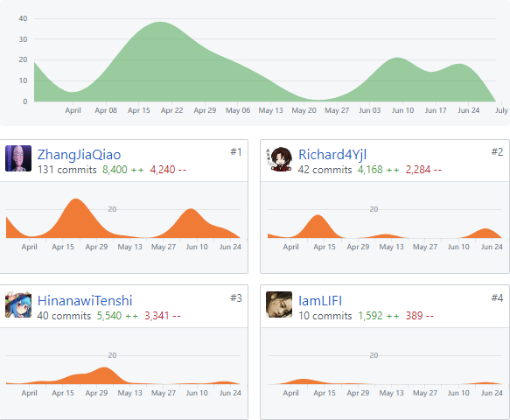View Richard4Yjl's 42 commits
Viewport: 510px width, 420px height.
pyautogui.click(x=325, y=170)
